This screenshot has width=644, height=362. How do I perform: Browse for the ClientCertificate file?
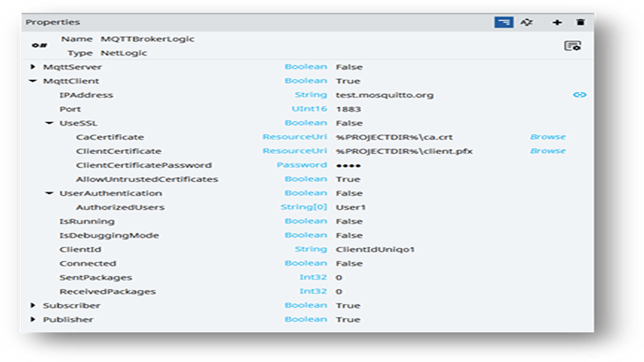click(548, 151)
